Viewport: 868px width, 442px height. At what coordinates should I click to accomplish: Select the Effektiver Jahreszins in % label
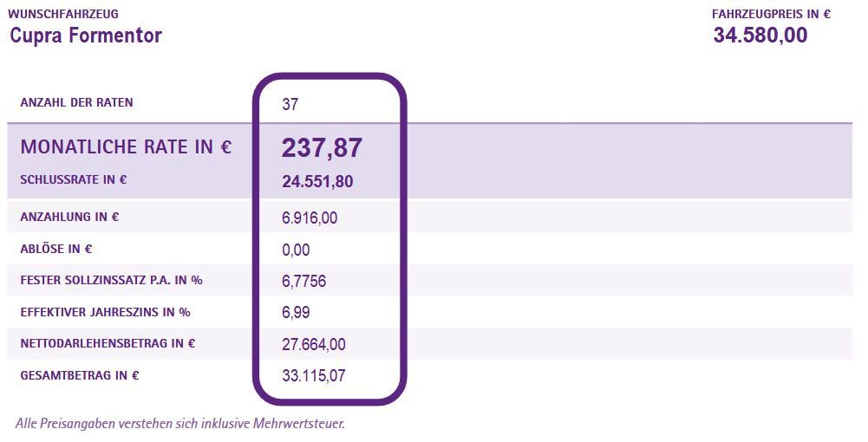click(105, 312)
